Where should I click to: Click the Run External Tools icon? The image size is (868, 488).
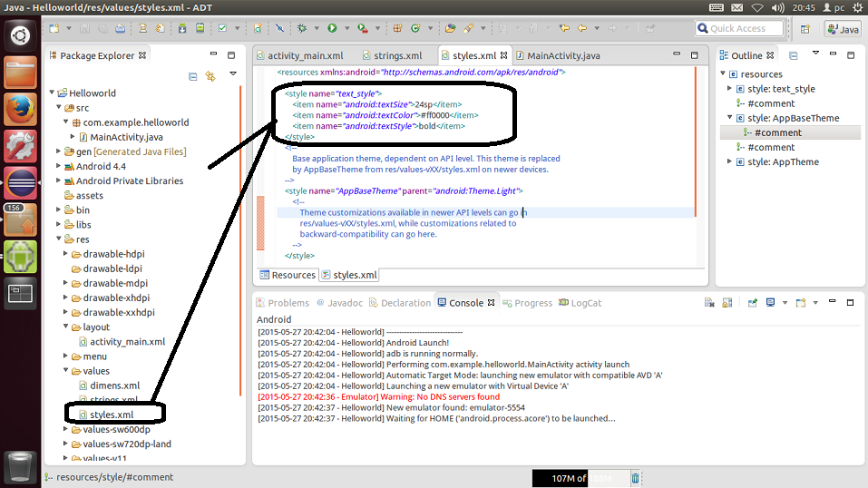tap(363, 28)
